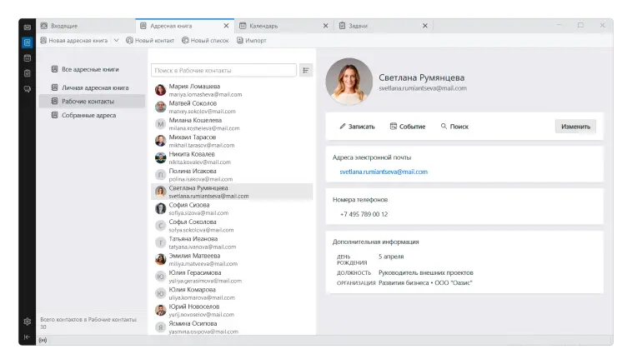Select contact Татьяна Иванова
Image resolution: width=632 pixels, height=364 pixels.
pos(232,242)
